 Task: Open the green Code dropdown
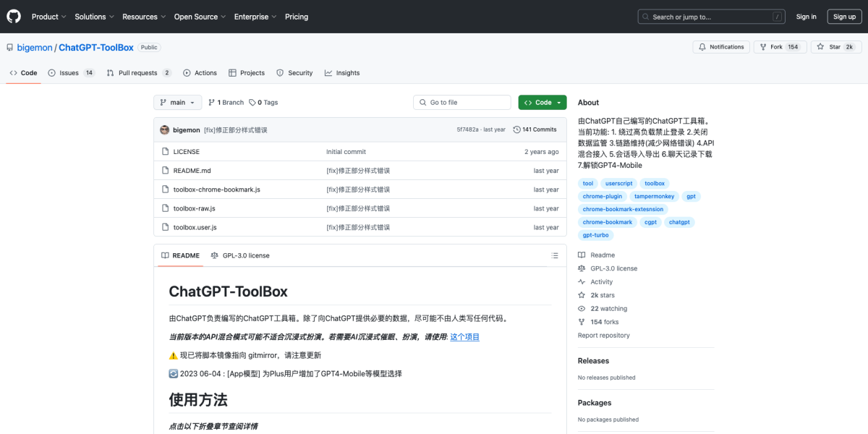(542, 102)
